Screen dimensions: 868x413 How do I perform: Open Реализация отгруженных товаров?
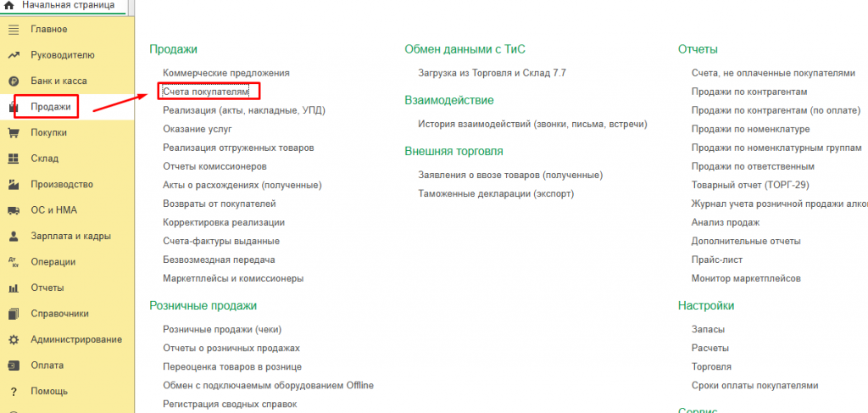(238, 148)
